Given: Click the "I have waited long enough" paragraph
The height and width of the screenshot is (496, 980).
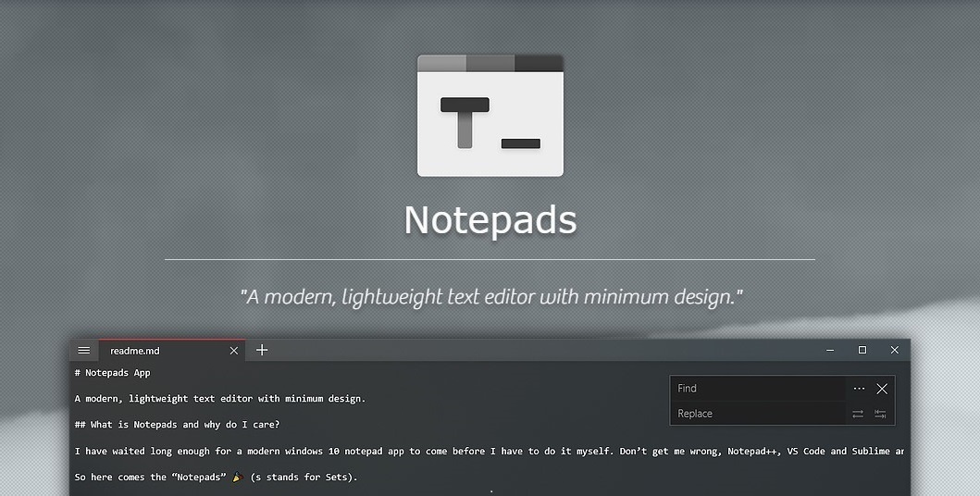Looking at the screenshot, I should coord(489,451).
